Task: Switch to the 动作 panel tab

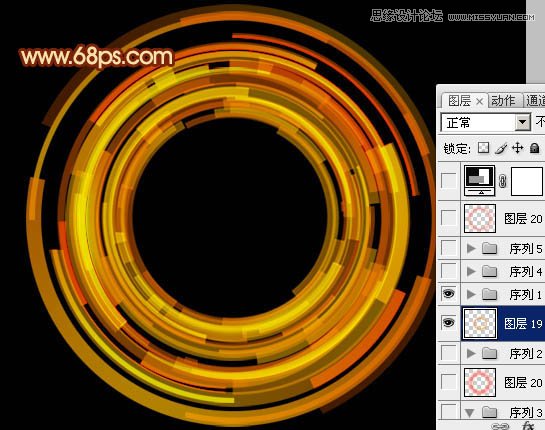Action: tap(503, 101)
